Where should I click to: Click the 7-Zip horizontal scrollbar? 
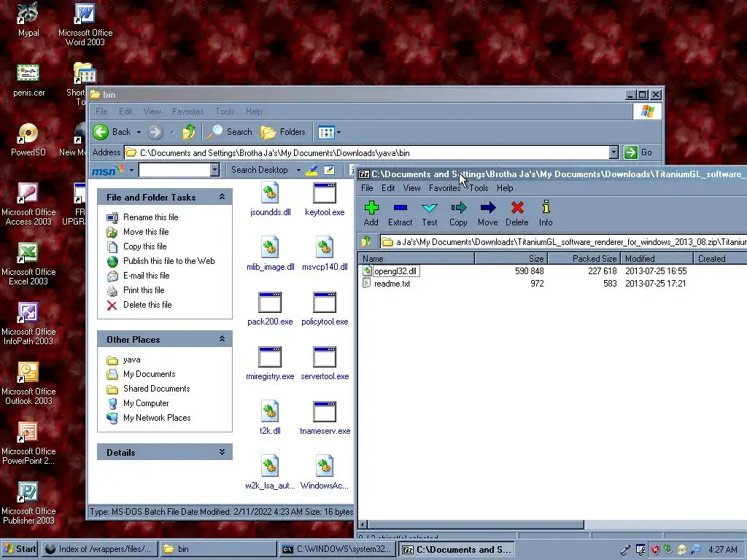coord(476,525)
